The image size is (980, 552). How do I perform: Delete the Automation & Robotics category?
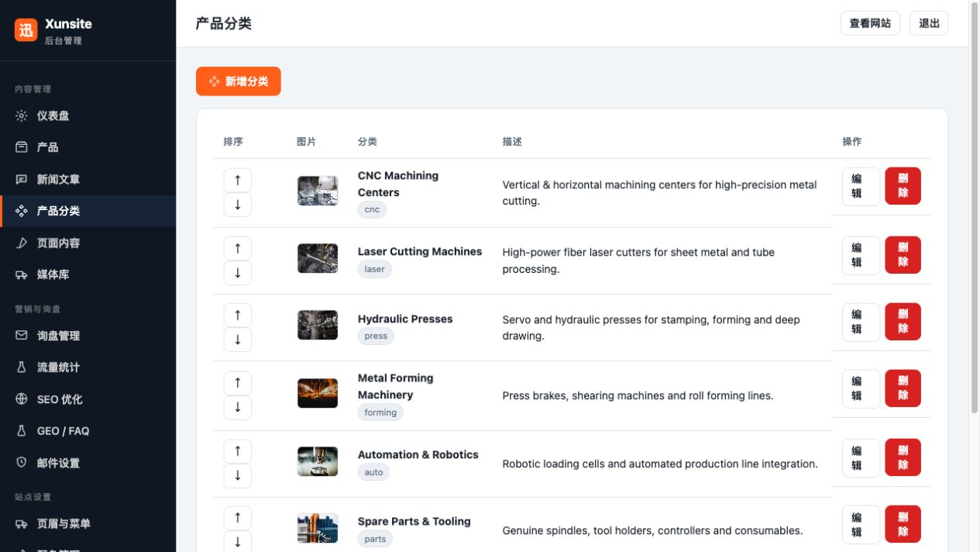(x=903, y=457)
